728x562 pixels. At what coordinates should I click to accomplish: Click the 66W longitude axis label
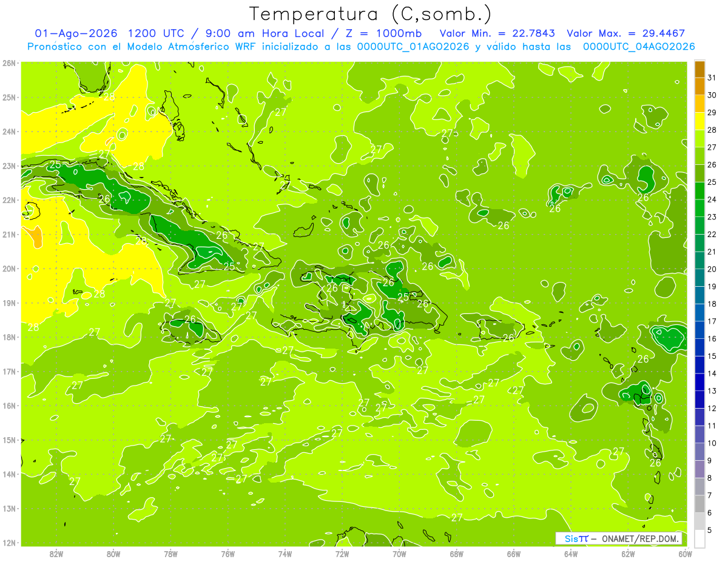514,554
